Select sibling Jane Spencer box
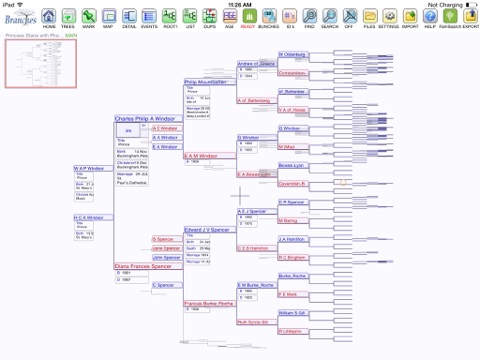Image resolution: width=480 pixels, height=360 pixels. (167, 248)
